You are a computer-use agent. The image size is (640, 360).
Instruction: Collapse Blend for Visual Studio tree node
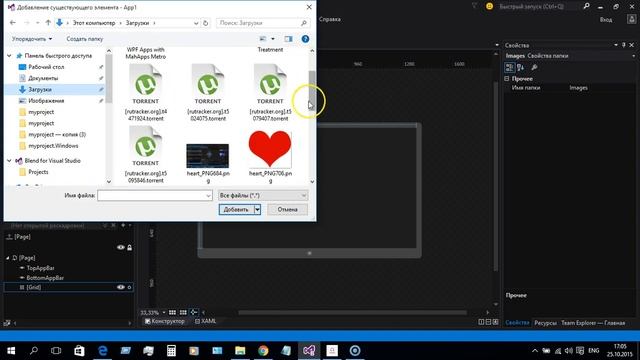tap(9, 161)
